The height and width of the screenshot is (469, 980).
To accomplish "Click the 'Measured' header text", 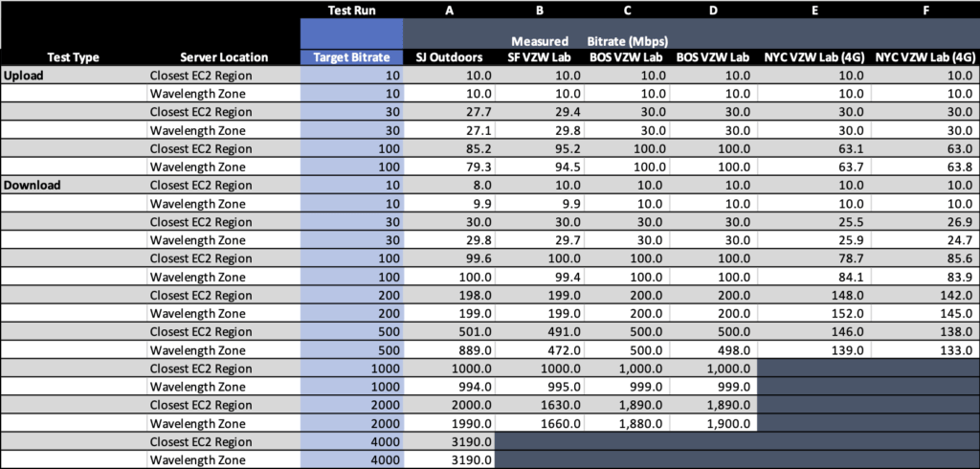I will point(540,41).
